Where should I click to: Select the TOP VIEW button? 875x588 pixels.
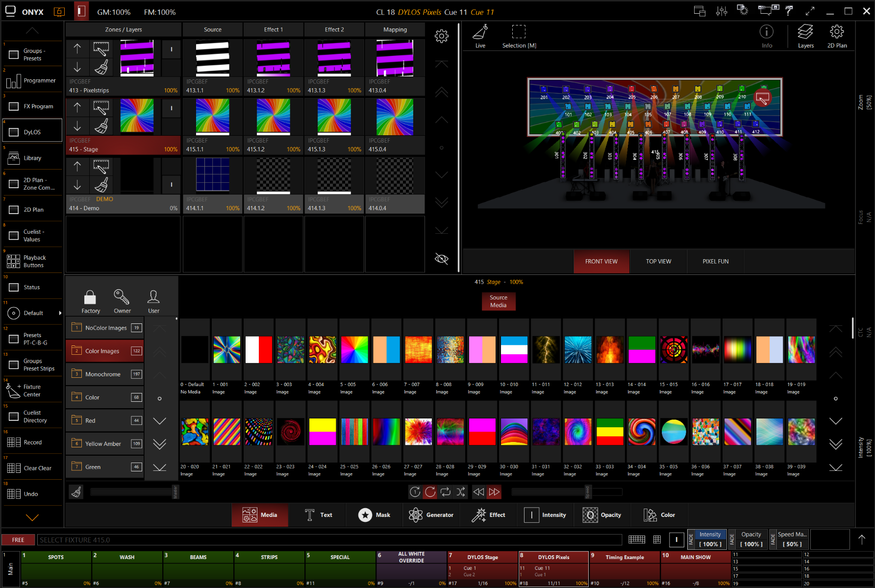pos(658,262)
